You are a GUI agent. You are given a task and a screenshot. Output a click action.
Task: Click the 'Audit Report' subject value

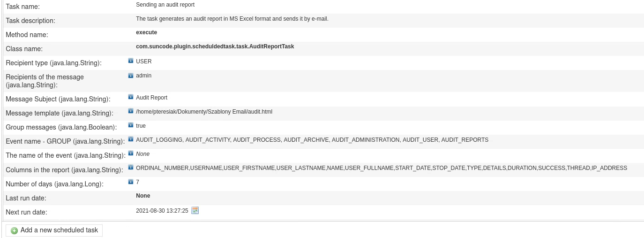click(151, 98)
